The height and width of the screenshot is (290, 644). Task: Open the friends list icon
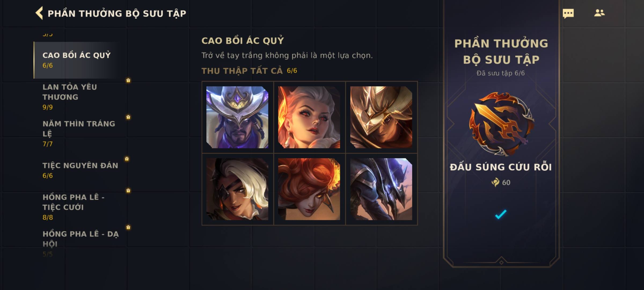click(599, 13)
